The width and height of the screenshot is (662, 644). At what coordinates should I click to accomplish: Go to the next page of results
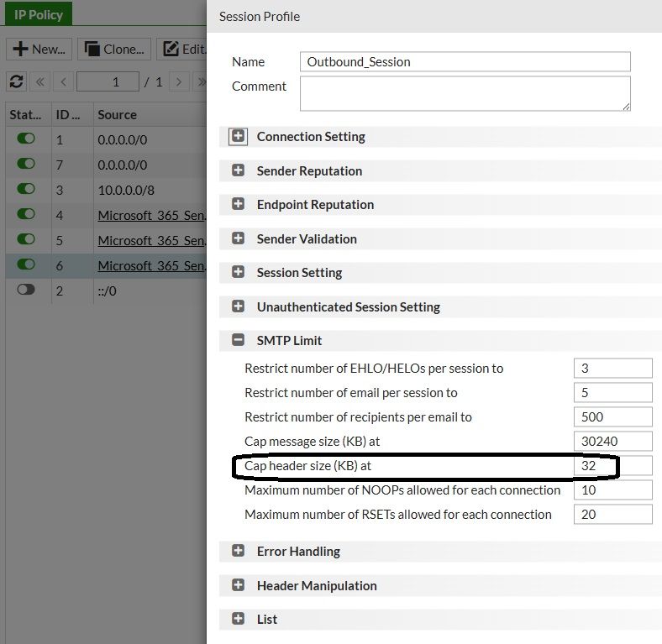[178, 81]
